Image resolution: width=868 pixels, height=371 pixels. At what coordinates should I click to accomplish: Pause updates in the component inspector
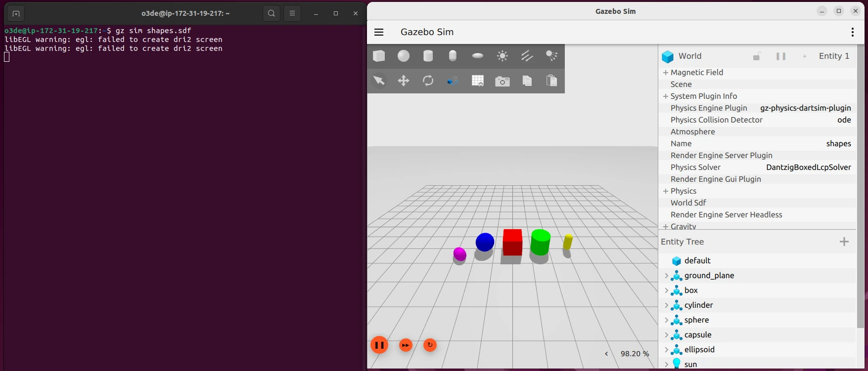click(781, 56)
